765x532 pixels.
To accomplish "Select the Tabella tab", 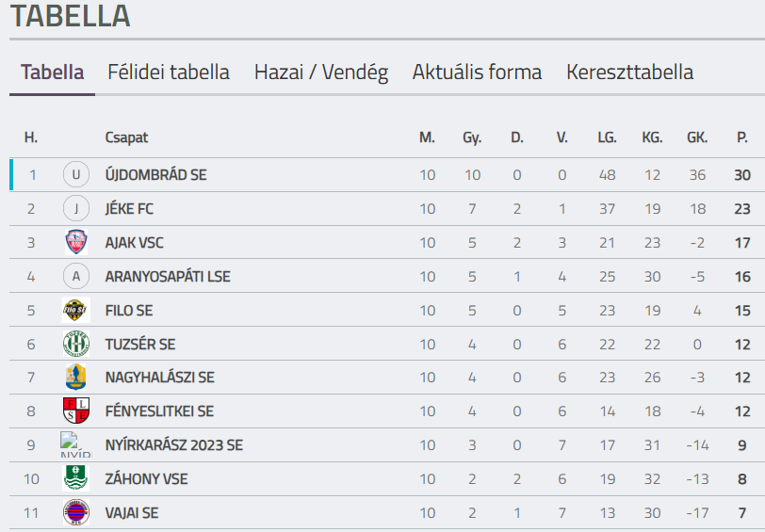I will (53, 73).
